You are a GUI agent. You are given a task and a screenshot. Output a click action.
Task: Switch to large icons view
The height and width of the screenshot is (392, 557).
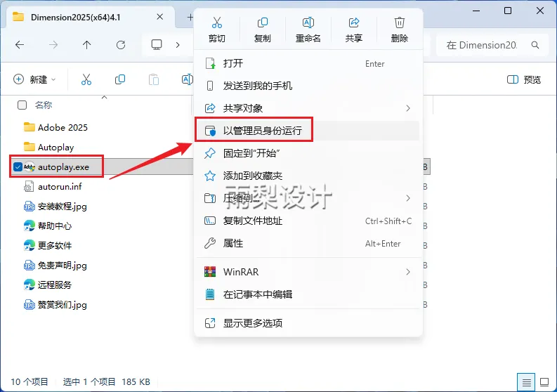[544, 382]
